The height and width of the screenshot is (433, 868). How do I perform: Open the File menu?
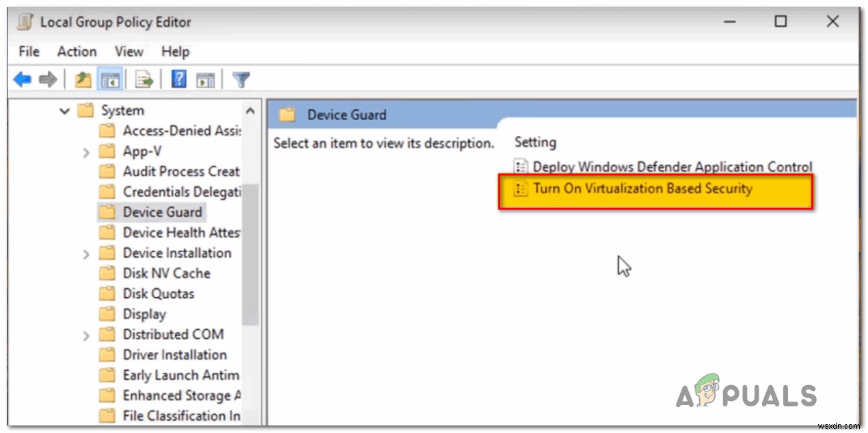pos(28,51)
